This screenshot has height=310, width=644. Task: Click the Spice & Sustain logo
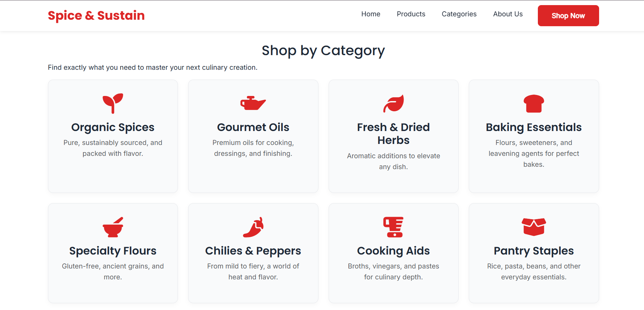[x=96, y=15]
